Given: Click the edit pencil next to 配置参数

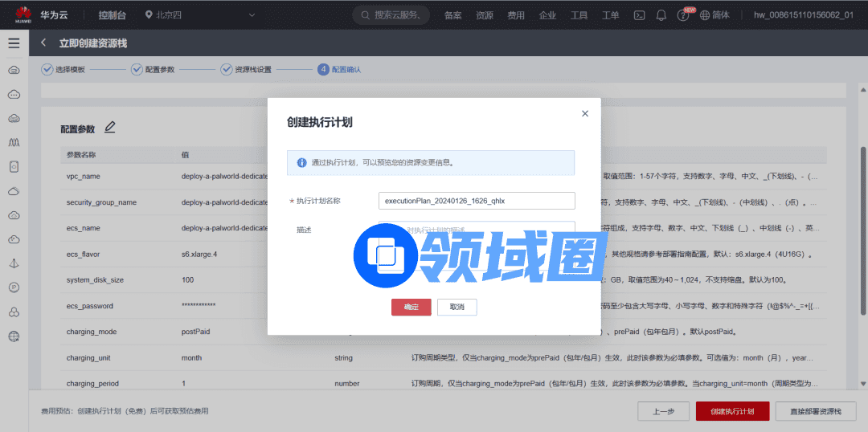Looking at the screenshot, I should [110, 127].
